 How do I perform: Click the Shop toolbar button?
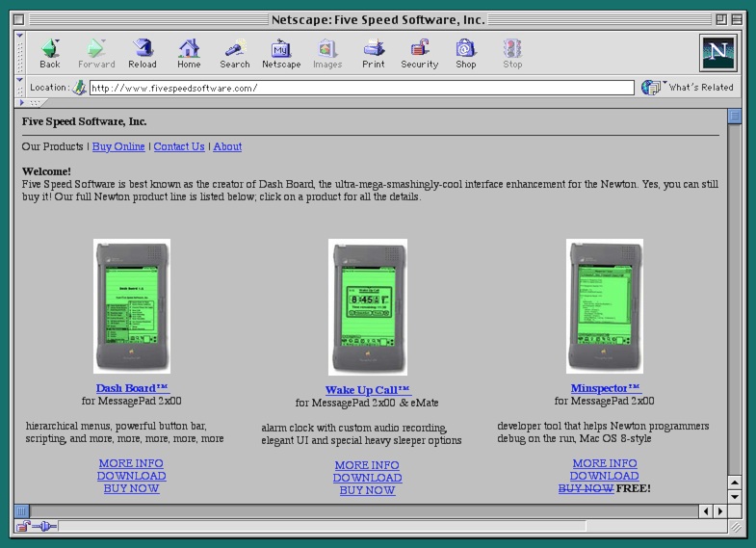466,54
